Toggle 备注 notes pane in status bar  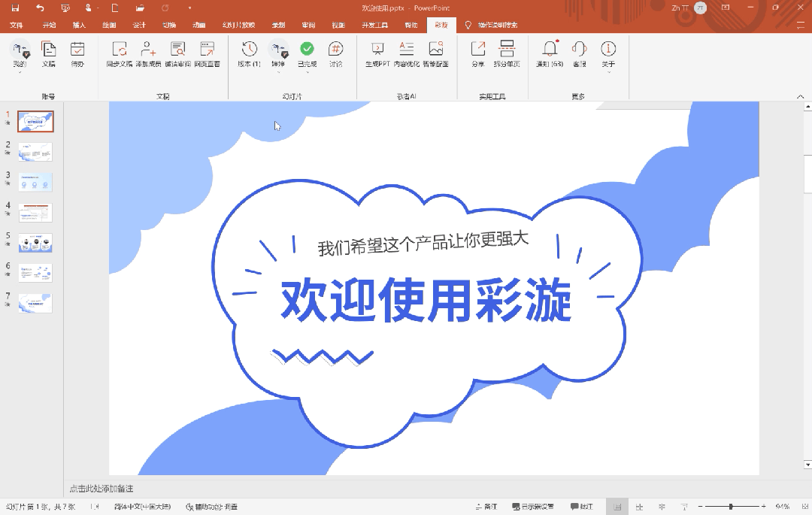coord(486,506)
